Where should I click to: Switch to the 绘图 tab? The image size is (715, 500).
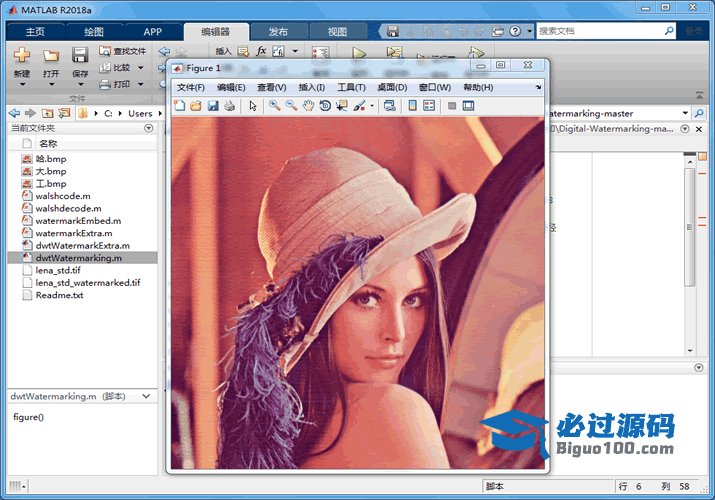pyautogui.click(x=94, y=31)
